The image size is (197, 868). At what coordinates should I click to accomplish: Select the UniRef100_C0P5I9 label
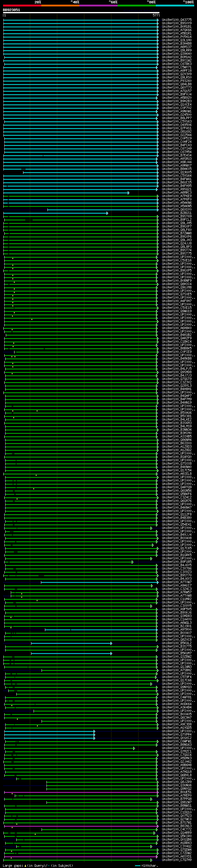pyautogui.click(x=176, y=139)
